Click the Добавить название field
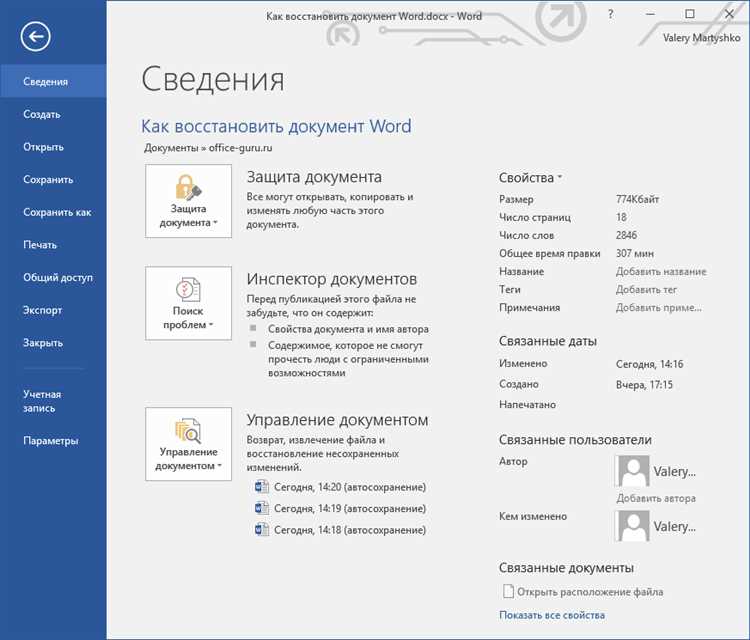750x640 pixels. coord(661,271)
